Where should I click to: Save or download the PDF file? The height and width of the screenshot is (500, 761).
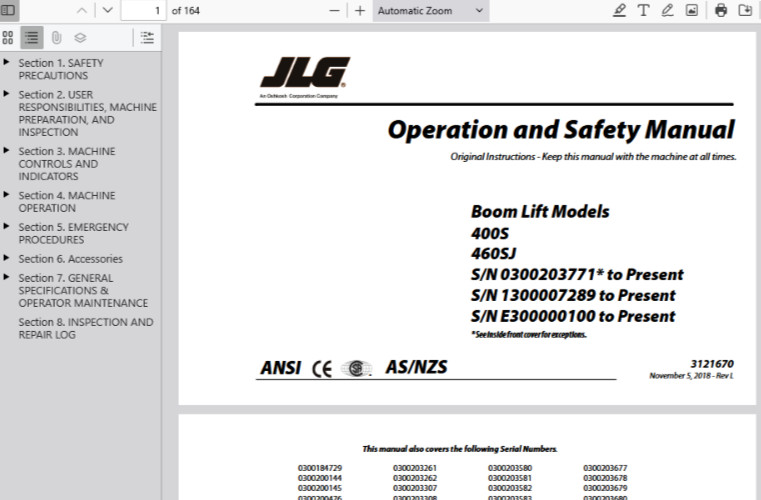pos(745,10)
